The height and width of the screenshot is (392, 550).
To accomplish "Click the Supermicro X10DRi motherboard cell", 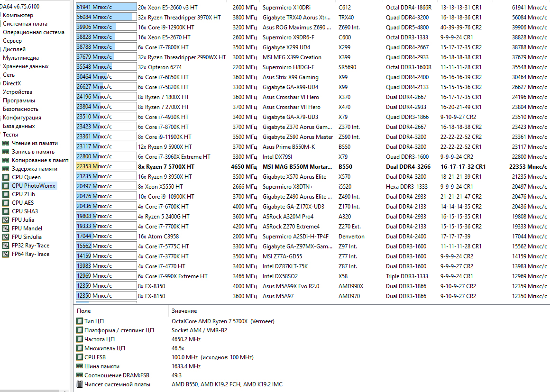I will [286, 8].
